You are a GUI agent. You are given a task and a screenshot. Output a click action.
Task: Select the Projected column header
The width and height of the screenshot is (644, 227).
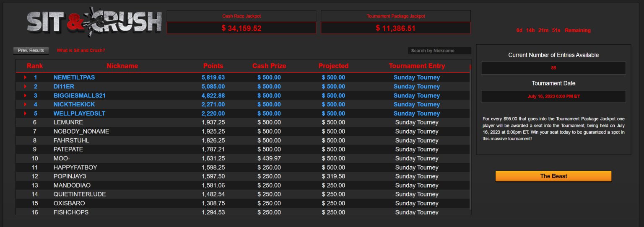point(333,66)
